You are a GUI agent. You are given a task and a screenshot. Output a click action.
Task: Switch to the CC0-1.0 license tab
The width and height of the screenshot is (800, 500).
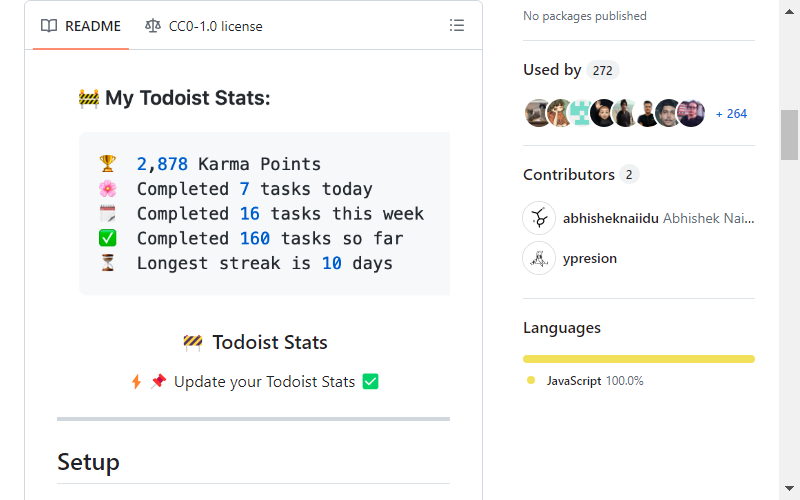[x=204, y=26]
